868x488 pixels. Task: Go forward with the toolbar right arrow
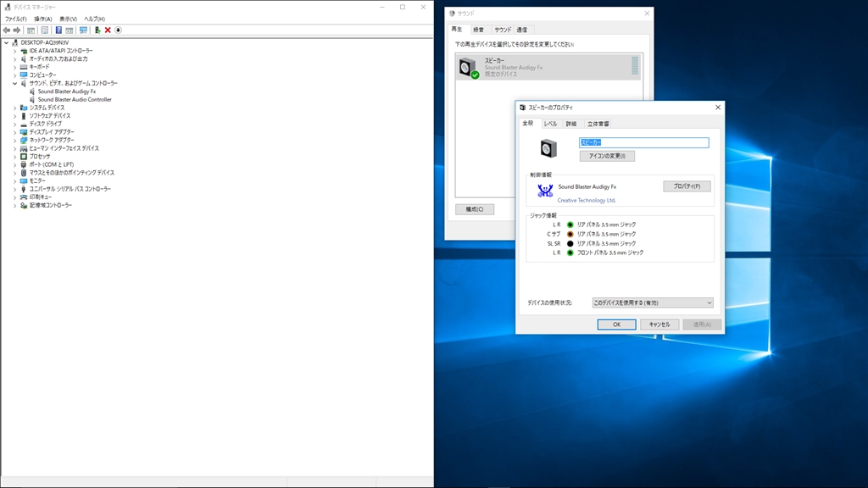point(17,30)
